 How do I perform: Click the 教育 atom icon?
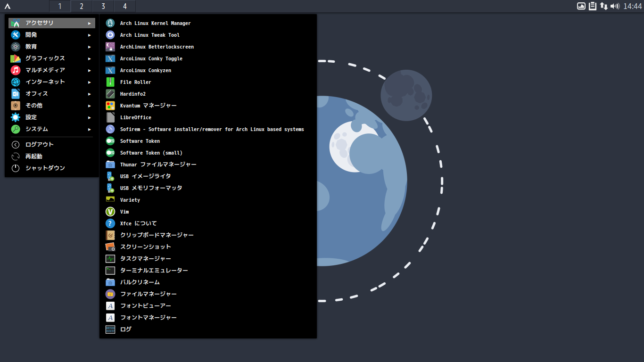coord(16,47)
